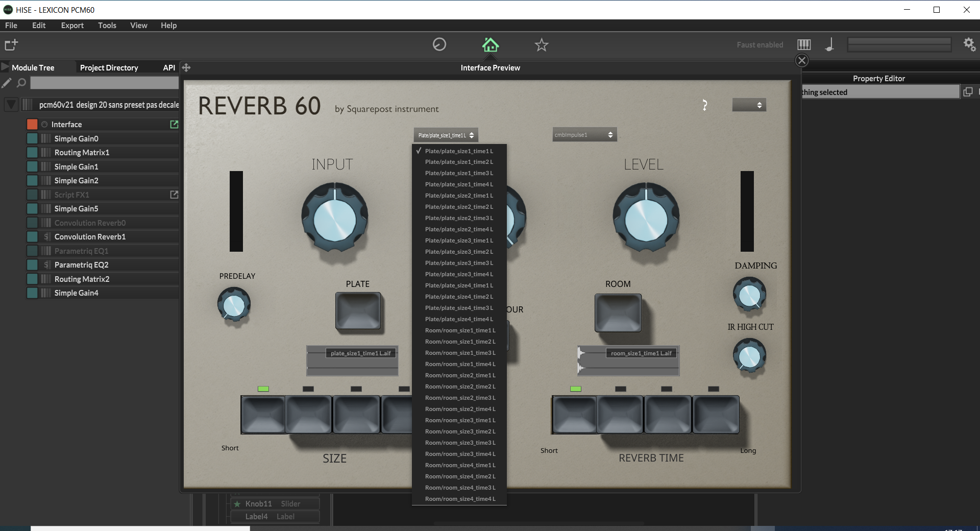The image size is (980, 531).
Task: Open the settings gears icon
Action: click(969, 45)
